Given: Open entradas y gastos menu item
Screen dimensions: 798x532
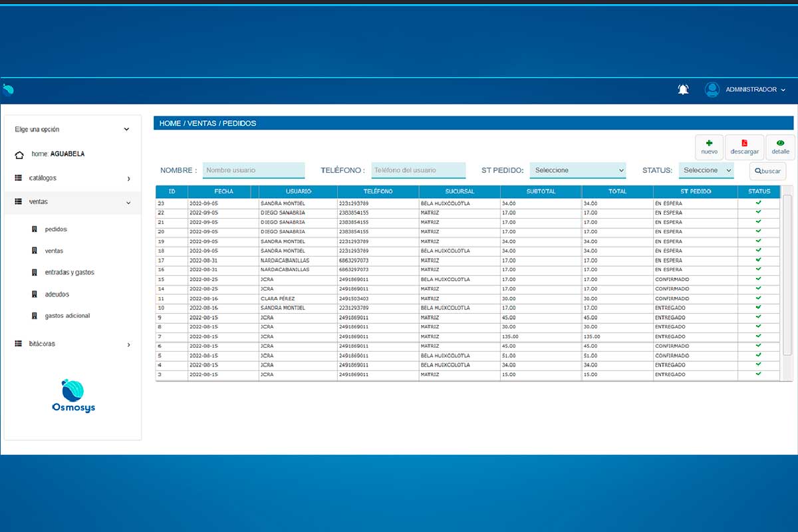Looking at the screenshot, I should pyautogui.click(x=69, y=273).
